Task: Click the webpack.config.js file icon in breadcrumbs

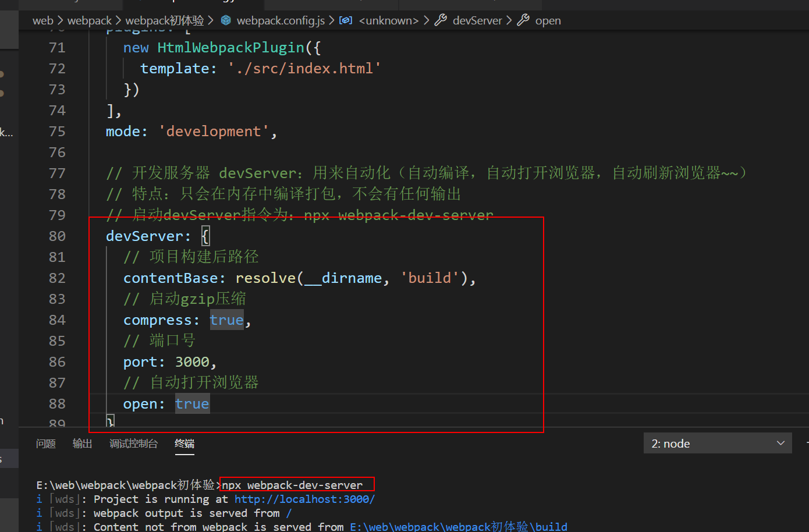Action: pyautogui.click(x=226, y=20)
